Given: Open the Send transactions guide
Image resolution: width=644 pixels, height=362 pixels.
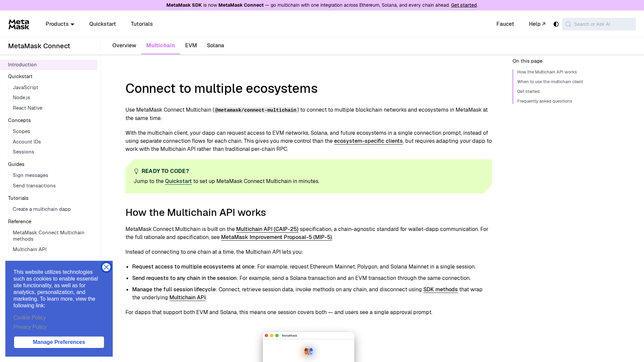Looking at the screenshot, I should coord(34,186).
